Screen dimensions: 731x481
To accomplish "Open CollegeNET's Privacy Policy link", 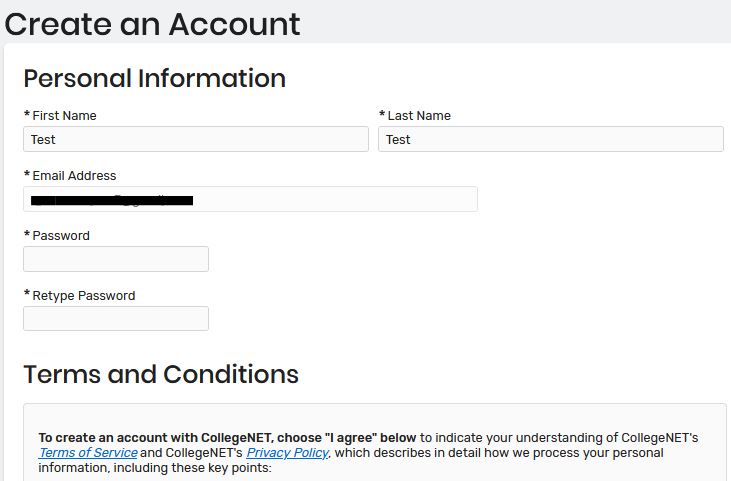I will pos(287,453).
